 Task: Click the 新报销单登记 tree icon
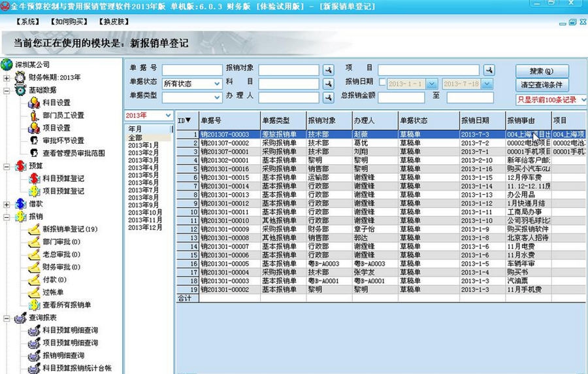tap(34, 229)
